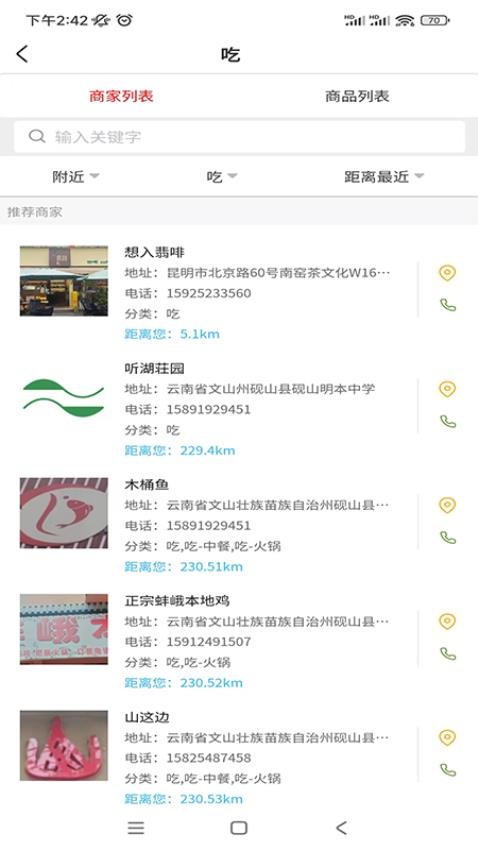Open map location for 正宗蚌峨本地鸡
This screenshot has width=478, height=850.
[447, 621]
